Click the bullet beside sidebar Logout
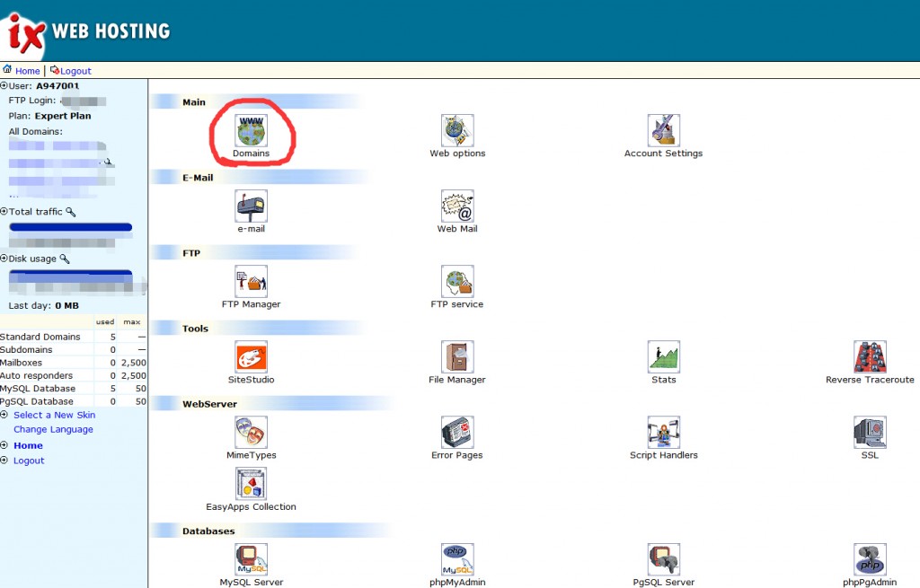Screen dimensions: 920x588 pyautogui.click(x=4, y=461)
